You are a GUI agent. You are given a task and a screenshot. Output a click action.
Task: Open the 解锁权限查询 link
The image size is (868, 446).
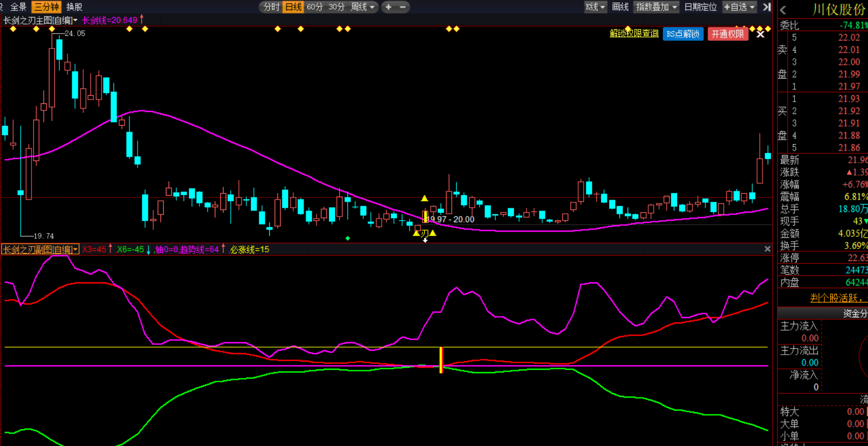634,34
